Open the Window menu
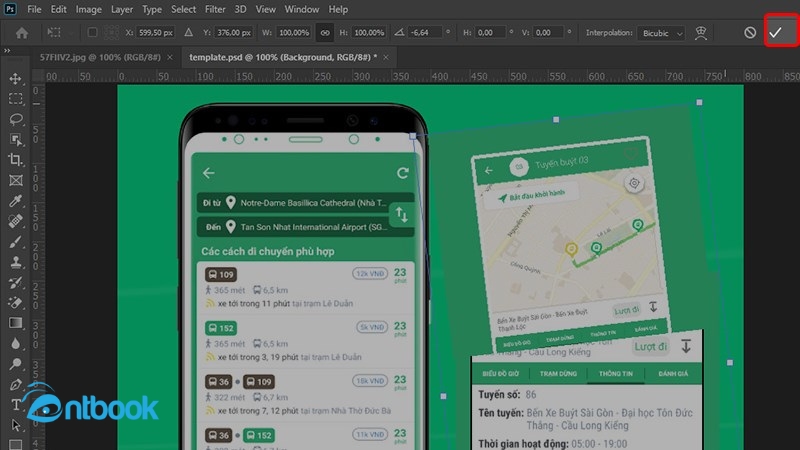The height and width of the screenshot is (450, 800). tap(302, 9)
